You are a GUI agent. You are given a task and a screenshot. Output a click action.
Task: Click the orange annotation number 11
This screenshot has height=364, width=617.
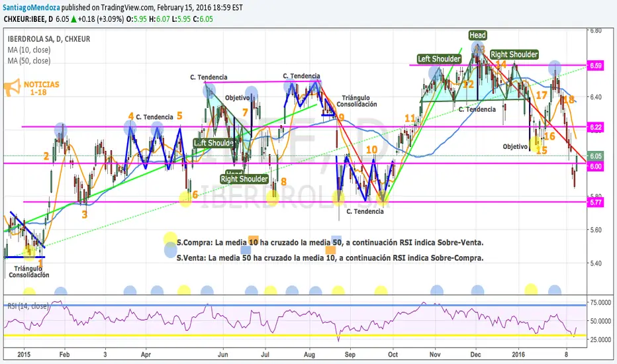tap(410, 118)
